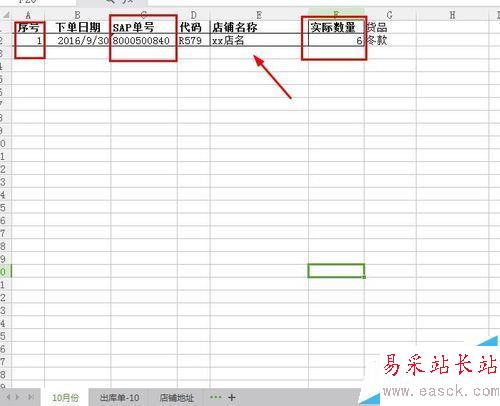Click the add new sheet plus icon
The image size is (500, 406).
tap(232, 397)
